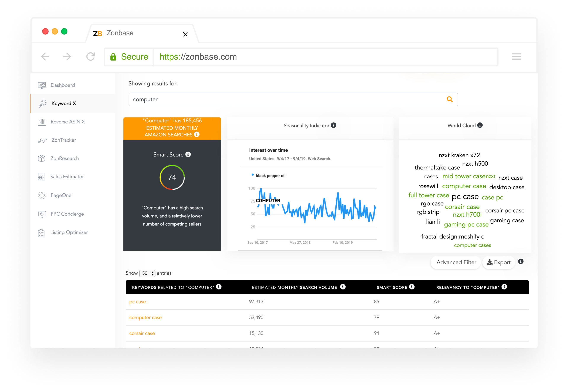Viewport: 568px width, 392px height.
Task: Click World Cloud info icon
Action: 480,125
